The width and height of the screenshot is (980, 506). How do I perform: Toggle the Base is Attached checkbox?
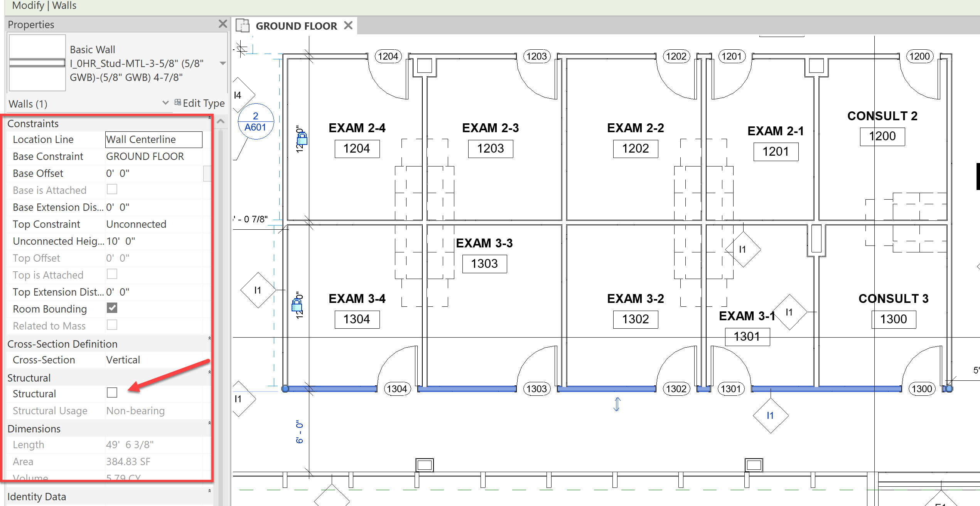click(x=112, y=189)
